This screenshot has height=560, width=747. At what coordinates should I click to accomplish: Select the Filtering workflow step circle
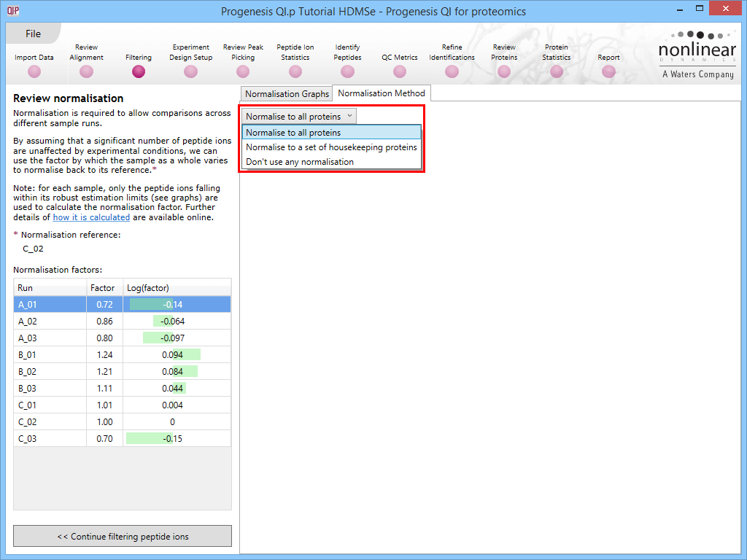(139, 71)
